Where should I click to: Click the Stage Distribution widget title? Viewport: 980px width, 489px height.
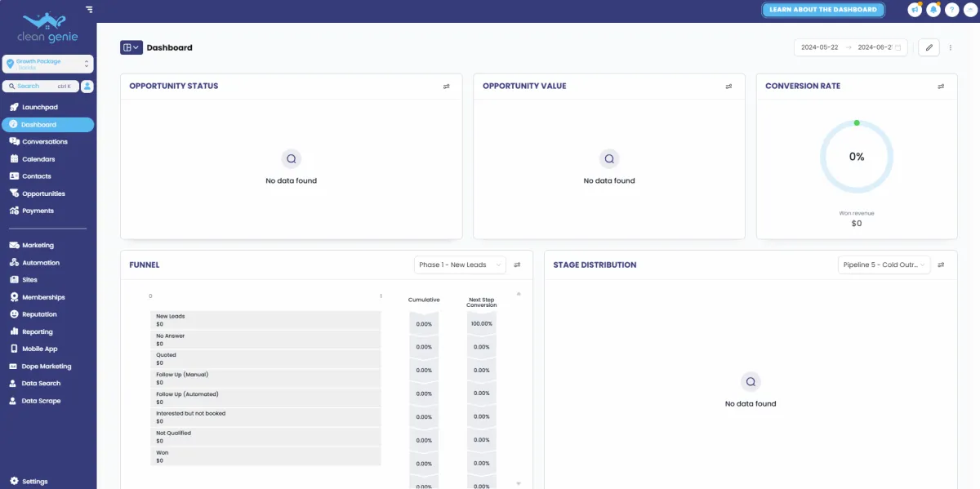(595, 265)
